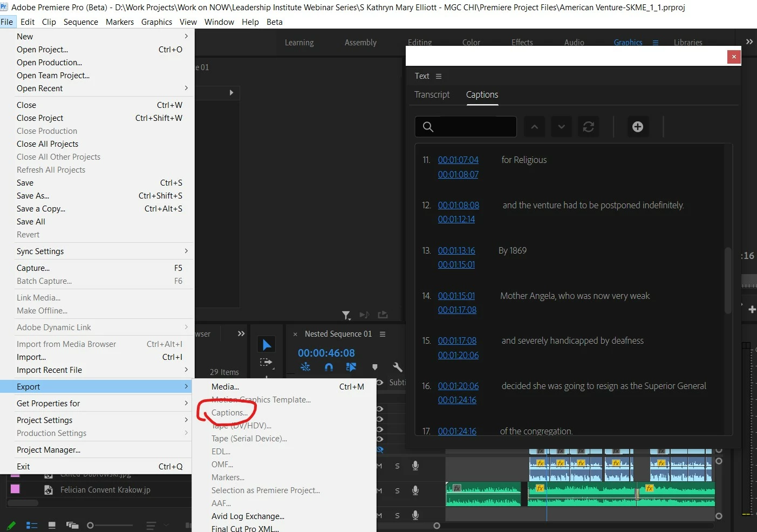Open the Markers menu in menu bar
Image resolution: width=757 pixels, height=532 pixels.
120,22
